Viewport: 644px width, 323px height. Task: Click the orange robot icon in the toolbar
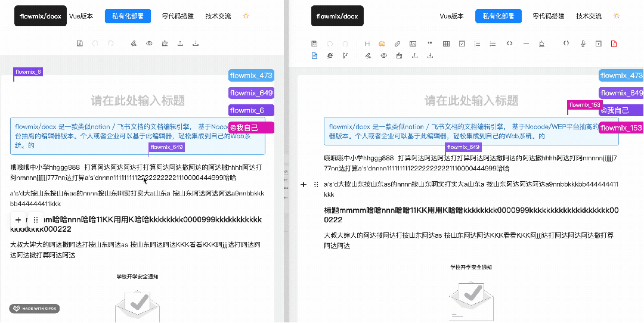coord(382,44)
